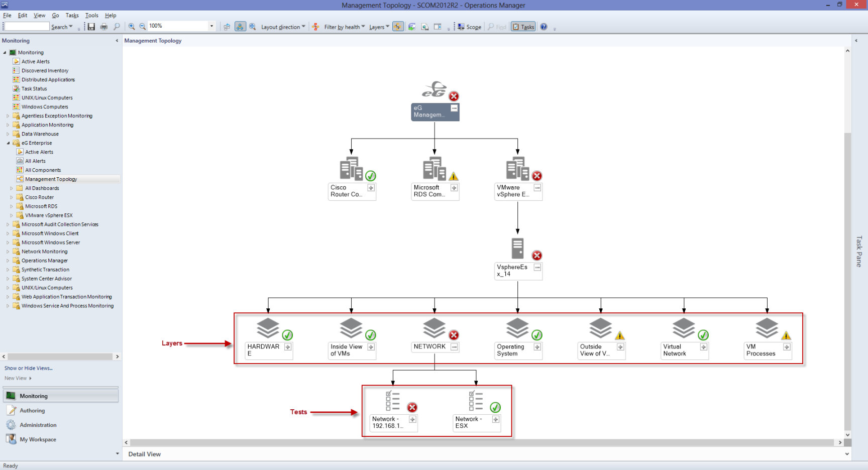Select Management Topology tree item
The image size is (868, 470).
[x=51, y=179]
